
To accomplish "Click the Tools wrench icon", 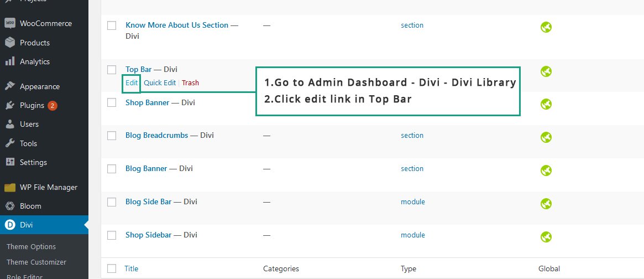I will [x=10, y=143].
